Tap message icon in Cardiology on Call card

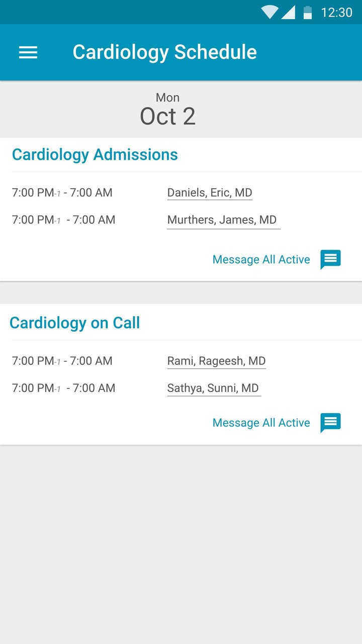(330, 423)
